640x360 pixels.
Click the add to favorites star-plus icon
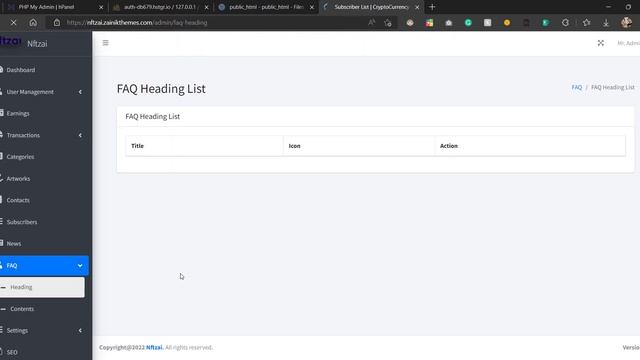pos(388,23)
